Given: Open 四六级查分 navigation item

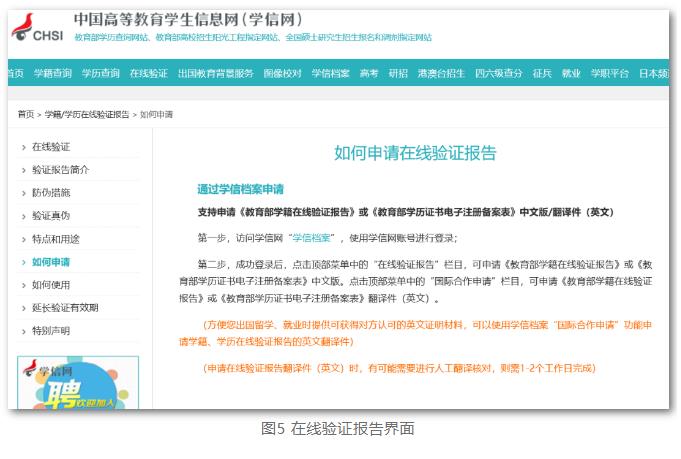Looking at the screenshot, I should [x=498, y=73].
